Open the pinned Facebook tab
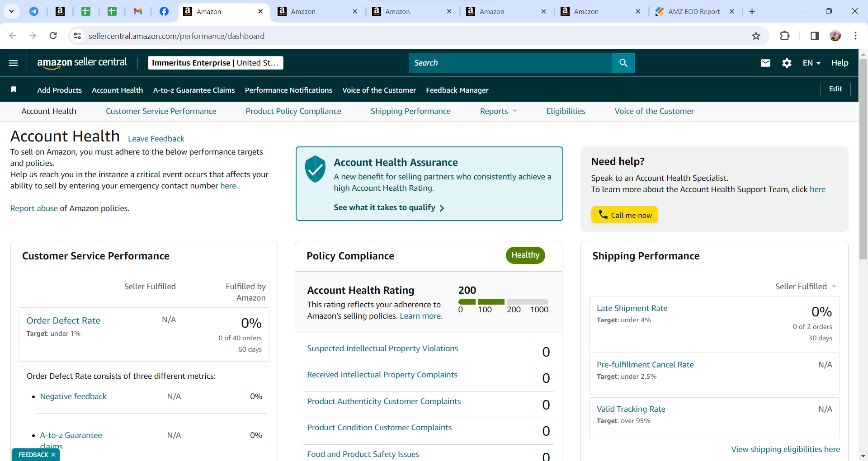Viewport: 868px width, 461px height. pyautogui.click(x=164, y=11)
